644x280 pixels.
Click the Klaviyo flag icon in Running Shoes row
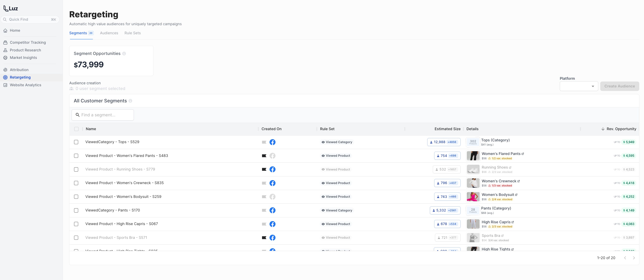coord(264,170)
